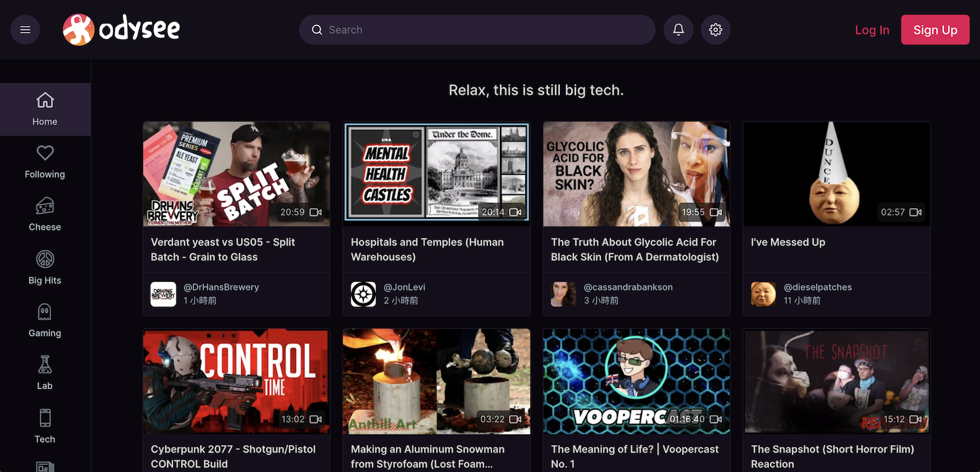
Task: Open the Mental Health Castles thumbnail
Action: click(x=436, y=174)
